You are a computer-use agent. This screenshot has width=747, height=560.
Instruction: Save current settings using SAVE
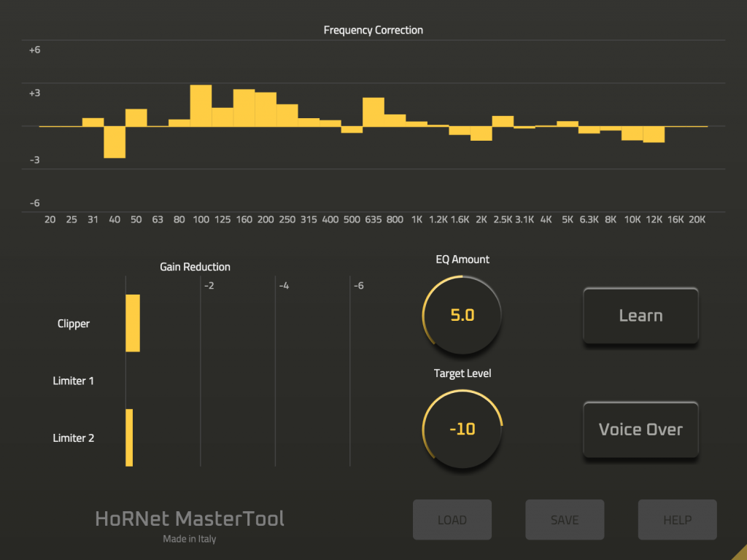pyautogui.click(x=564, y=519)
